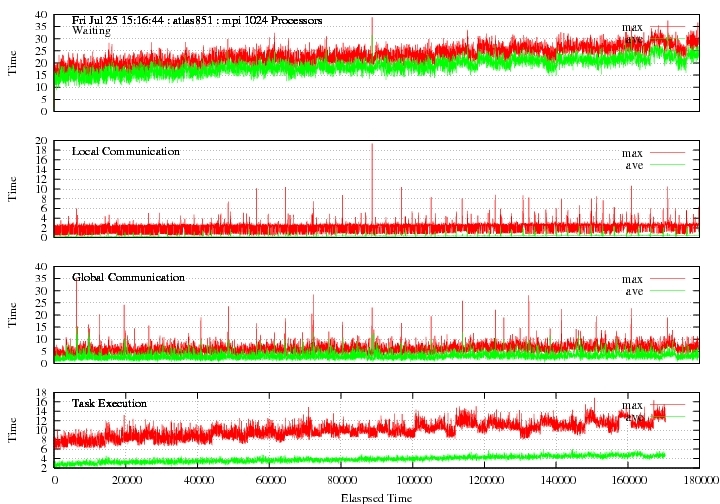Select the "ave" legend text in Local Communication panel
The height and width of the screenshot is (504, 720).
[634, 165]
